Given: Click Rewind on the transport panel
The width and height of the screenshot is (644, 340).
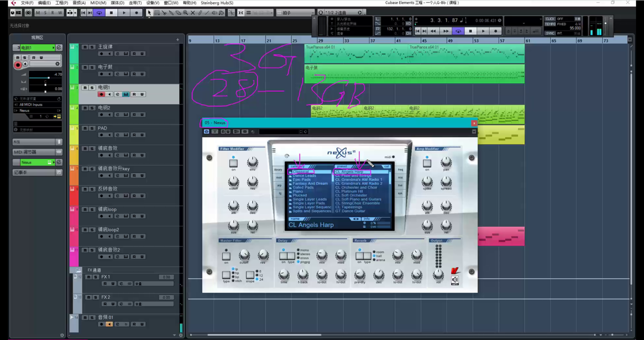Looking at the screenshot, I should click(x=433, y=31).
